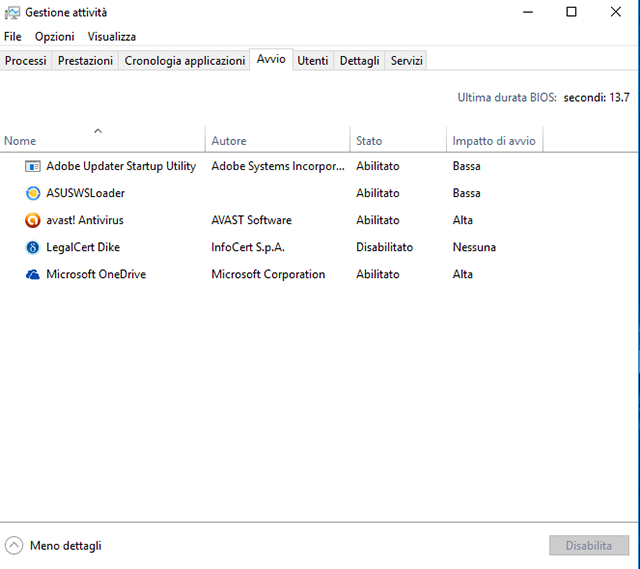Select the avast! Antivirus entry name
The width and height of the screenshot is (640, 569).
(85, 220)
